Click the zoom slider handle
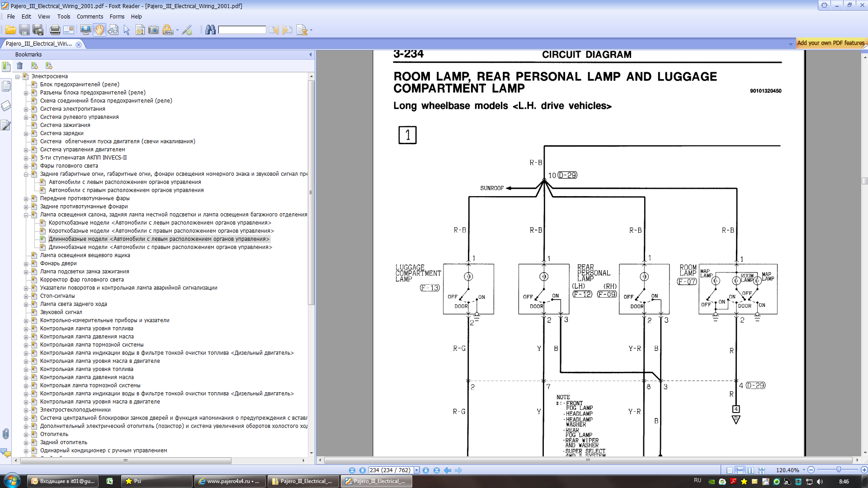The image size is (868, 488). coord(839,470)
